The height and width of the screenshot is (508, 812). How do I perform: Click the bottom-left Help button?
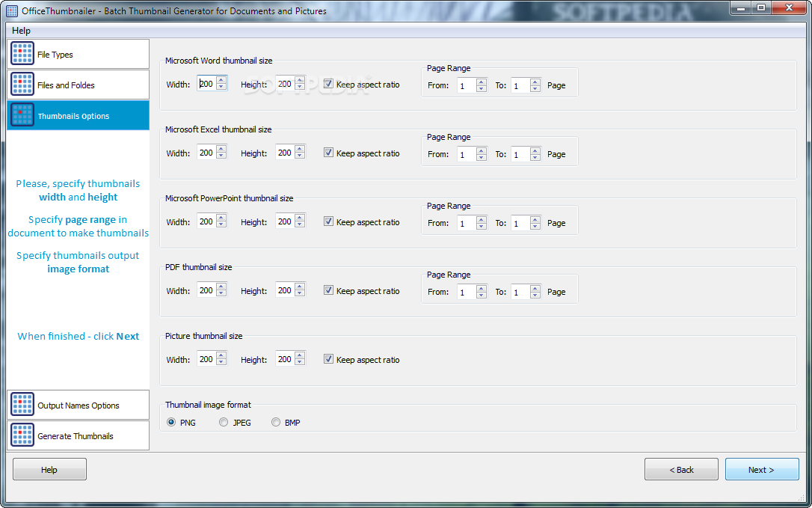(49, 469)
